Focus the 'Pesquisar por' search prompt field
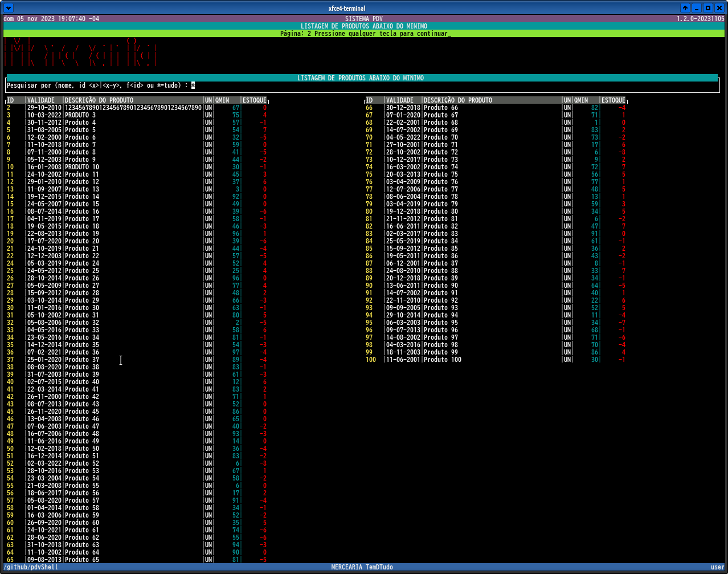728x574 pixels. pos(363,86)
